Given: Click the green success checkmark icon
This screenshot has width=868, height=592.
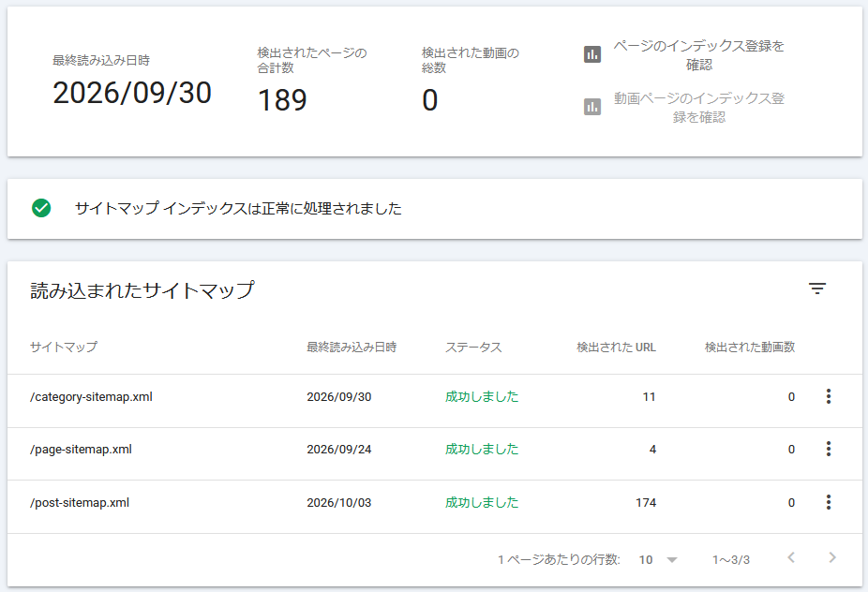Looking at the screenshot, I should tap(41, 208).
